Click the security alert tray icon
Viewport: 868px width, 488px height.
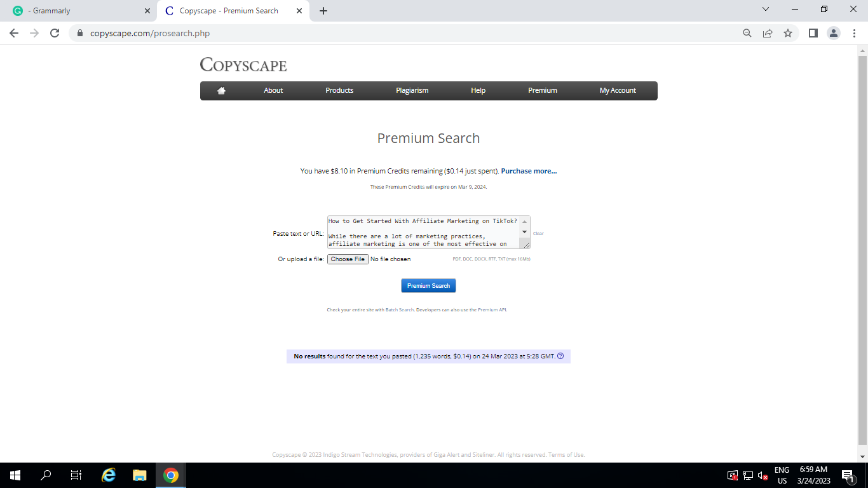point(732,475)
